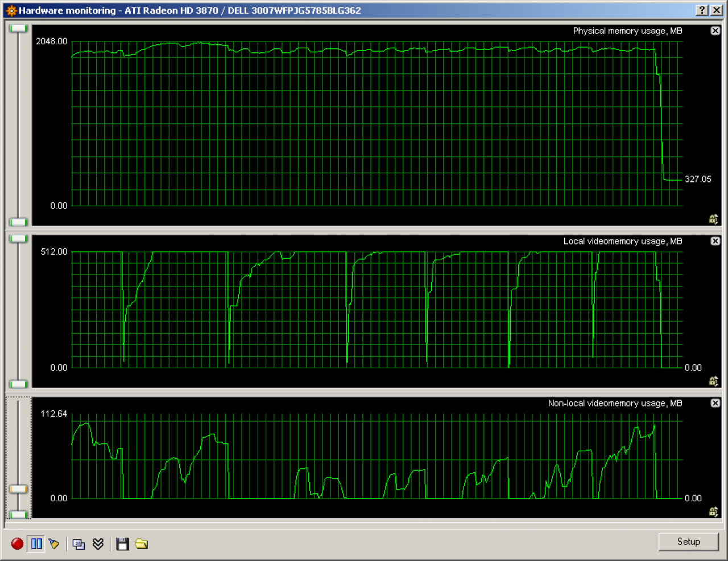Save graphs using the floppy disk icon
Screen dimensions: 728x561
click(122, 544)
